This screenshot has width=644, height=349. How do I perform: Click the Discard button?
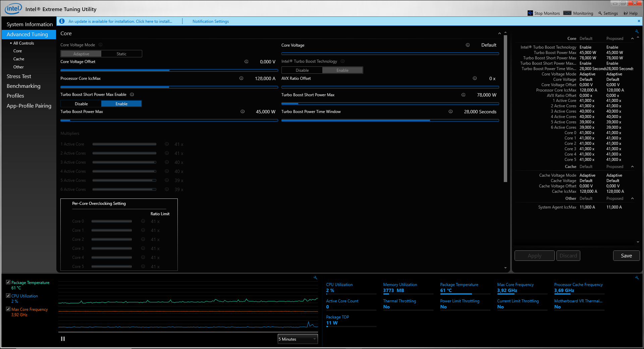568,255
